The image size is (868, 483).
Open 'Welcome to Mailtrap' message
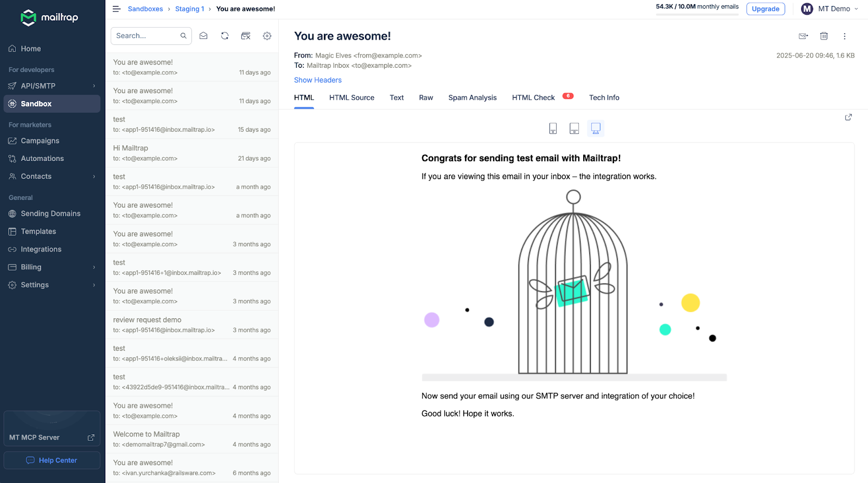point(192,439)
